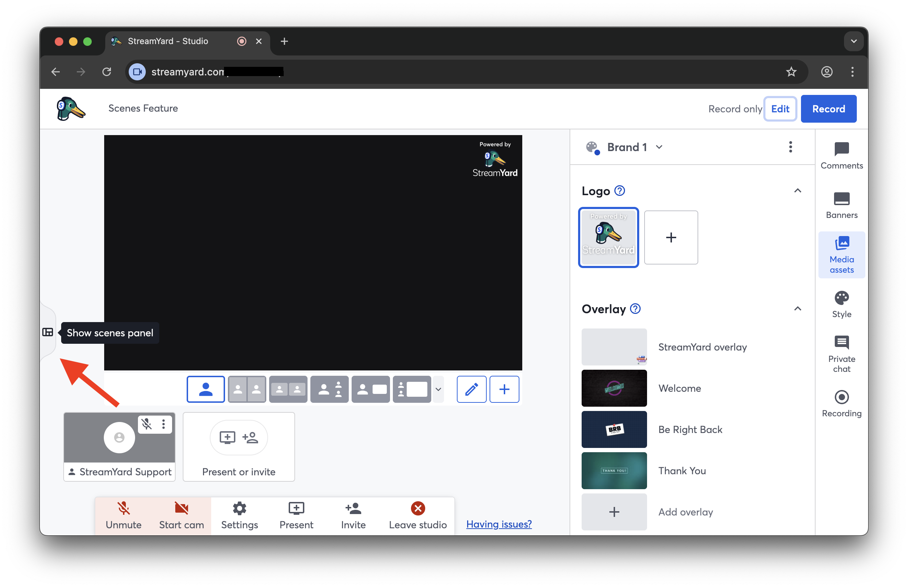Open Overlay help tooltip
The height and width of the screenshot is (588, 908).
[x=635, y=308]
